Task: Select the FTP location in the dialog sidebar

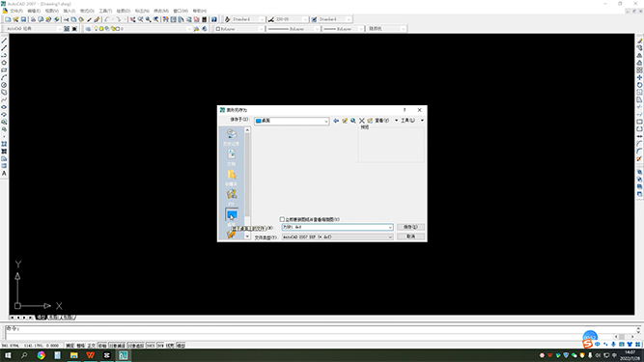Action: (231, 197)
